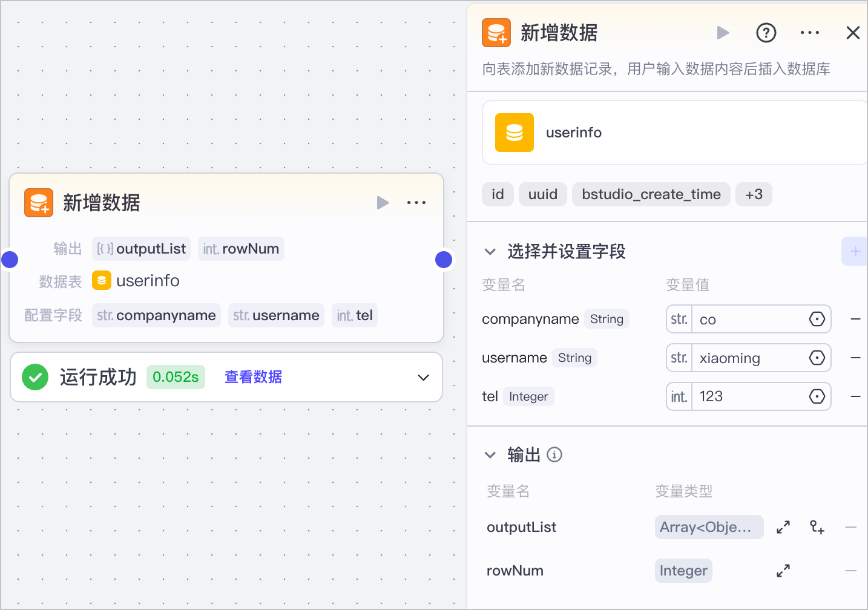Open help question mark icon in panel
The width and height of the screenshot is (868, 610).
coord(766,33)
